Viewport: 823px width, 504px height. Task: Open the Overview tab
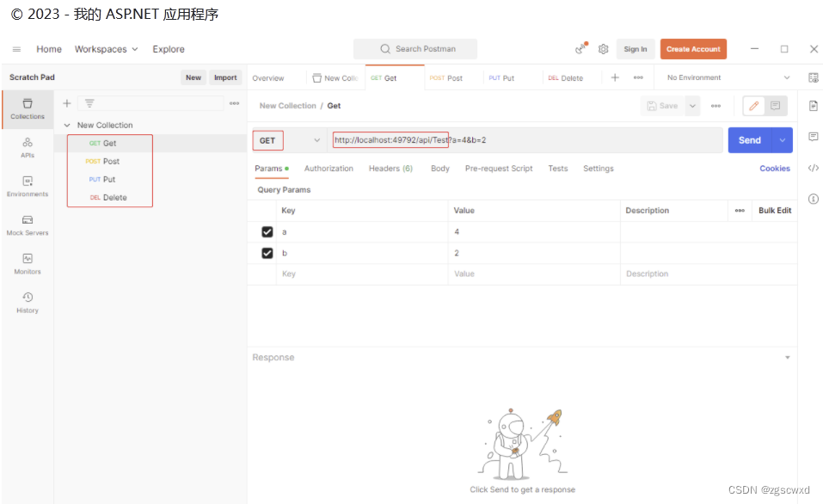click(x=268, y=78)
